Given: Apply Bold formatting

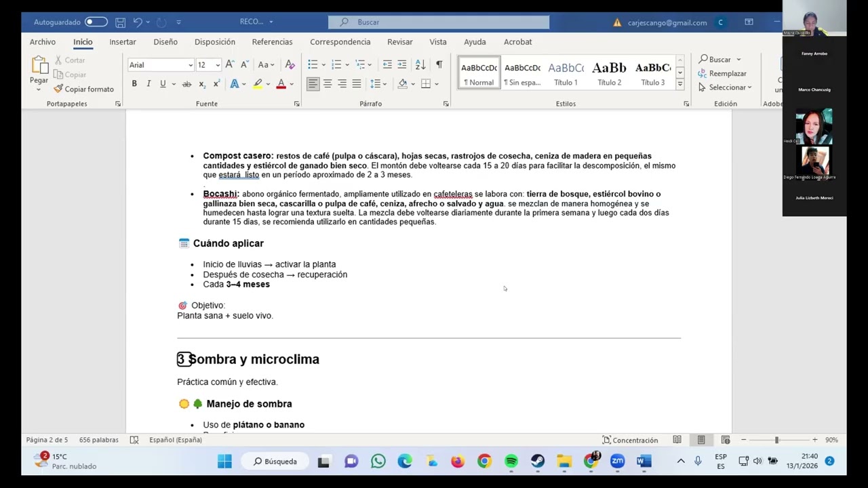Looking at the screenshot, I should tap(134, 83).
